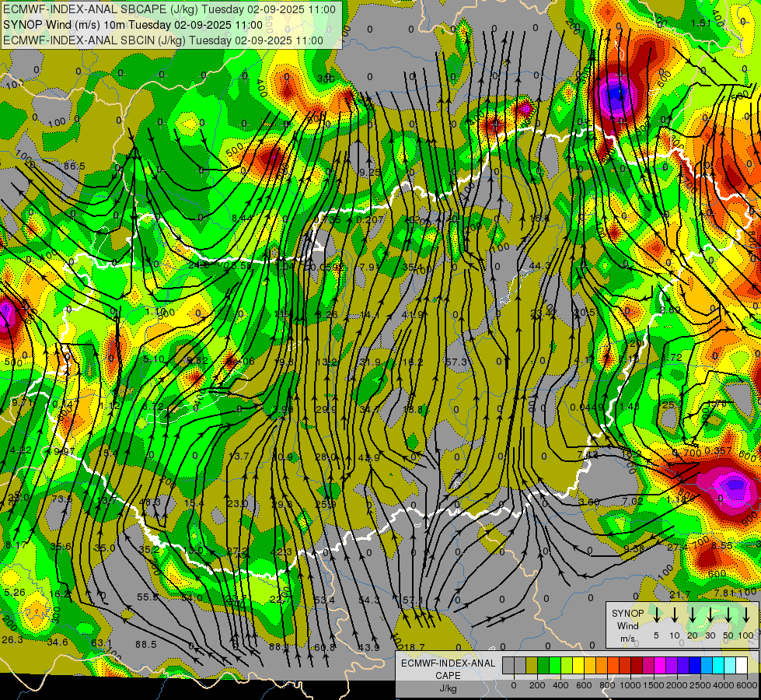Image resolution: width=761 pixels, height=700 pixels.
Task: Click the 10 m/s wind arrow in legend
Action: [675, 615]
